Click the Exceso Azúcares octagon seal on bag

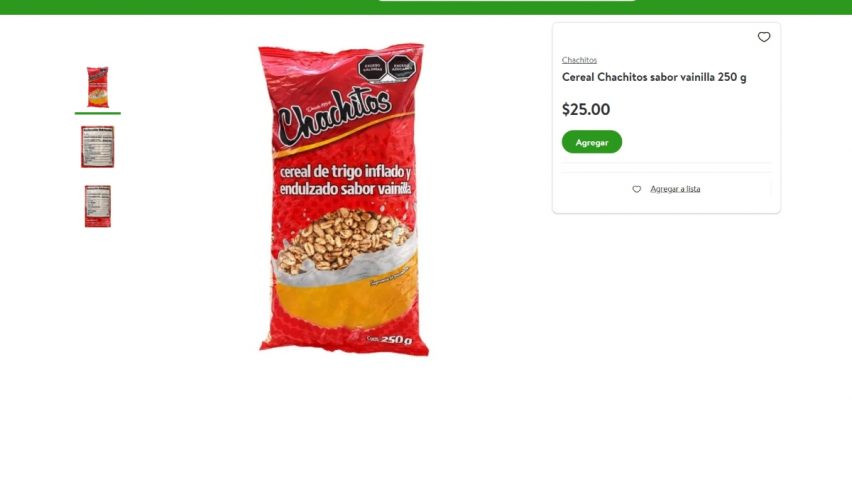coord(401,68)
